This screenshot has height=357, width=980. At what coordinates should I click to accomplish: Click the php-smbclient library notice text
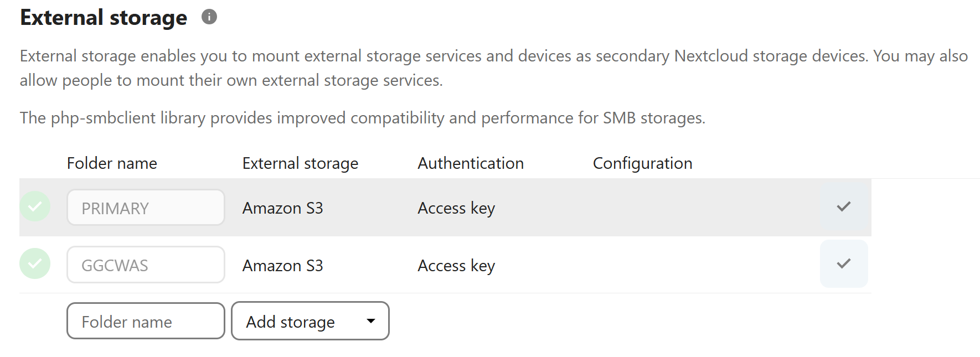click(363, 118)
